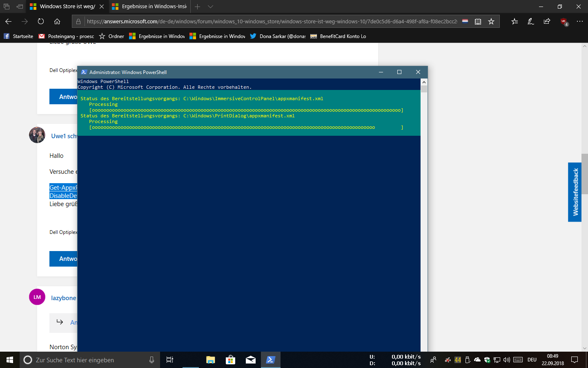Open Windows Defender tray icon

coord(487,360)
